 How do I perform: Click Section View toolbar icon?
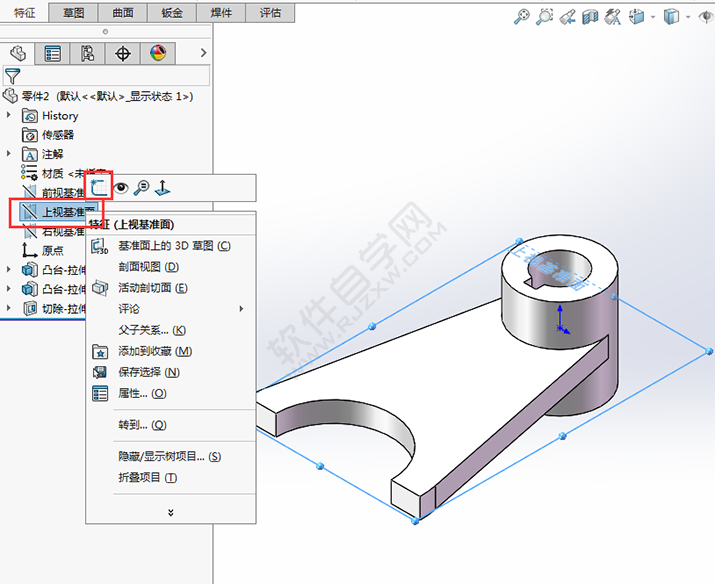(590, 17)
